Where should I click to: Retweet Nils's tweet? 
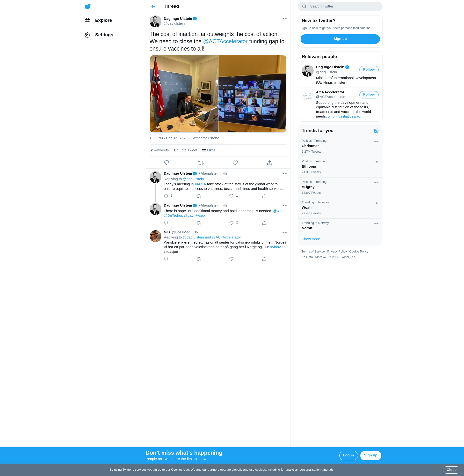pos(199,259)
